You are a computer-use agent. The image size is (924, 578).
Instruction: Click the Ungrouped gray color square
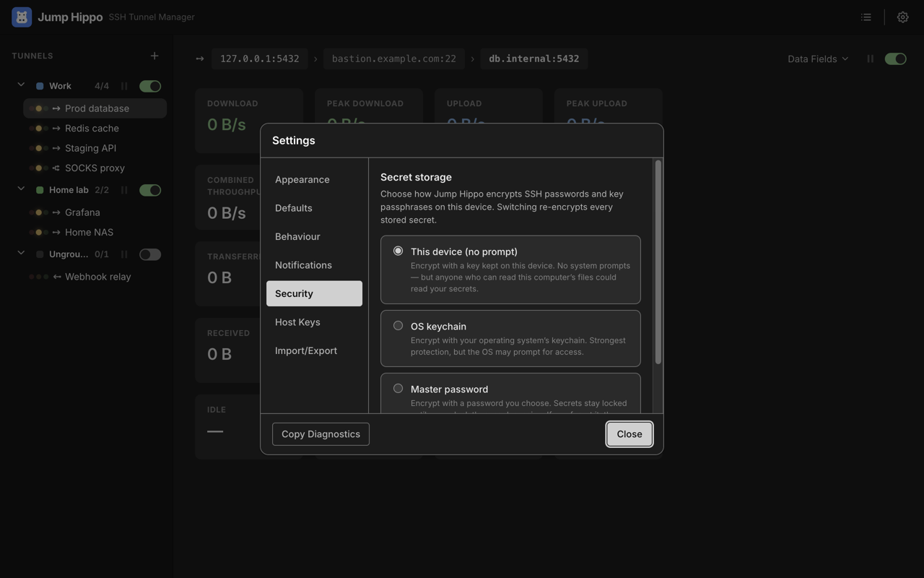click(x=40, y=254)
